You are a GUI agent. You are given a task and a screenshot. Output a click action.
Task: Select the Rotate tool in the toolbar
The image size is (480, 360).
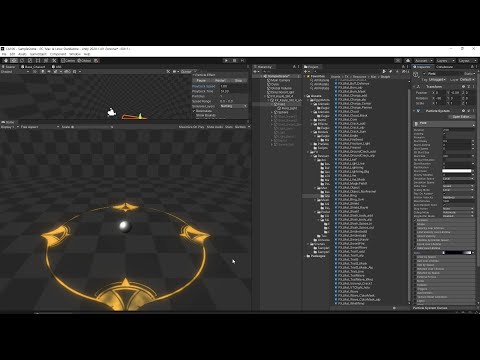(x=22, y=60)
